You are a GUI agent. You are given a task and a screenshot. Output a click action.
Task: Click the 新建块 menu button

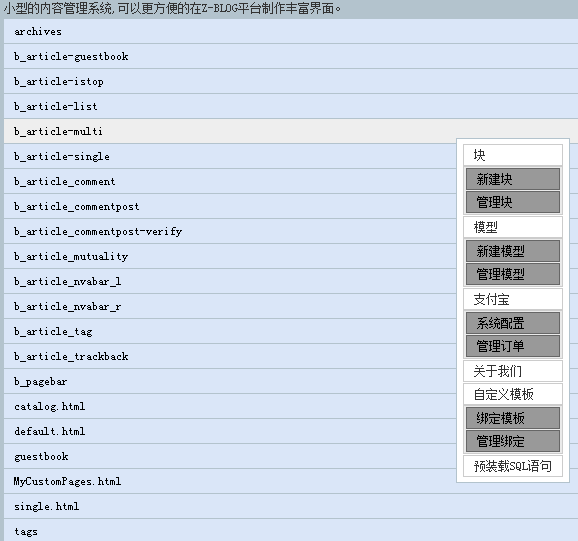(x=513, y=179)
